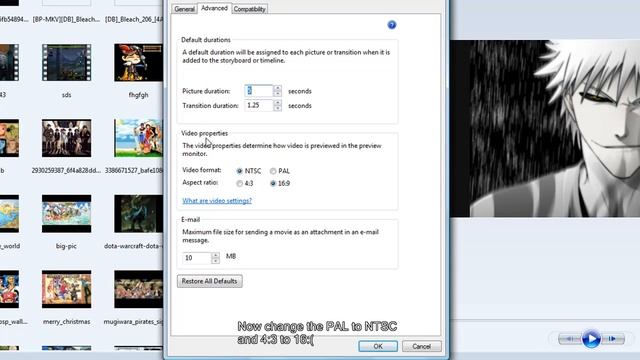The width and height of the screenshot is (640, 360).
Task: Set aspect ratio to 4:3
Action: click(240, 184)
